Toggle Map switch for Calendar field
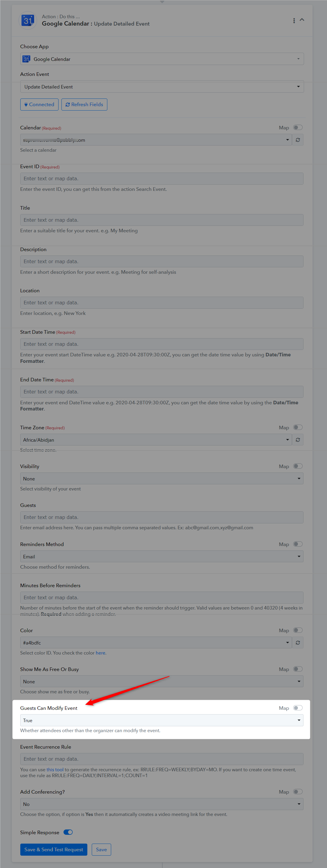 pos(298,127)
